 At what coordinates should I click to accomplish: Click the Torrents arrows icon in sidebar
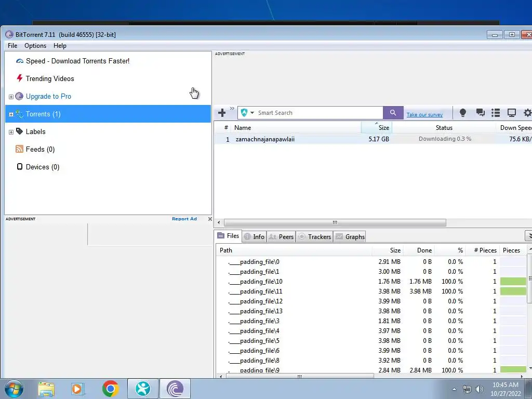pos(19,114)
